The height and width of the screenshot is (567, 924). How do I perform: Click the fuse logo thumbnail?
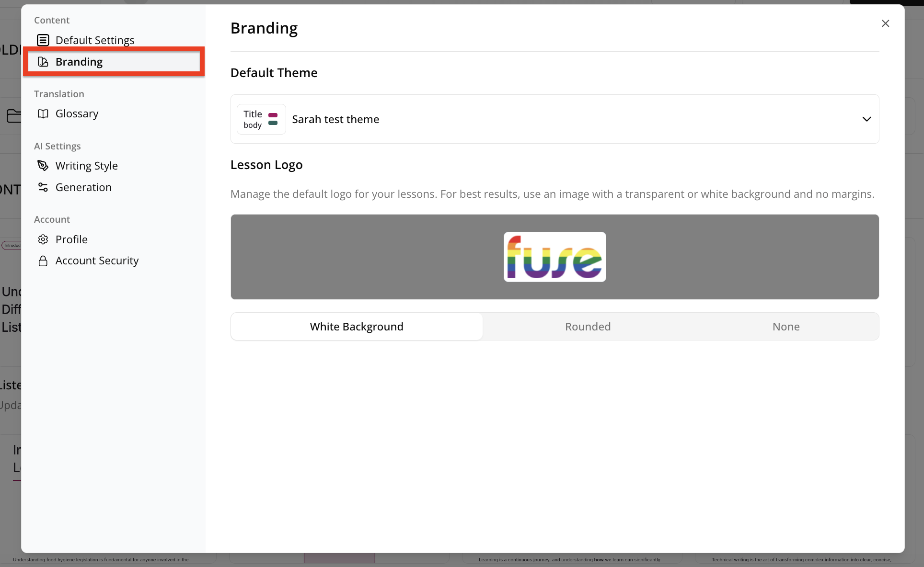[554, 257]
